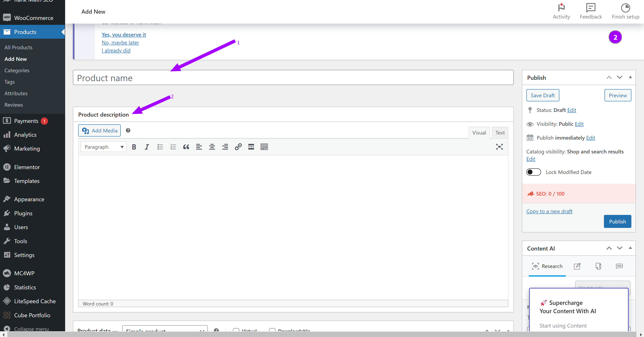644x337 pixels.
Task: Toggle bold formatting in the editor toolbar
Action: [134, 147]
